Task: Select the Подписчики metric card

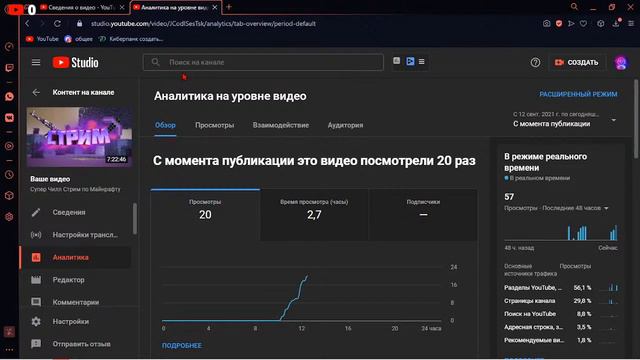Action: (x=423, y=214)
